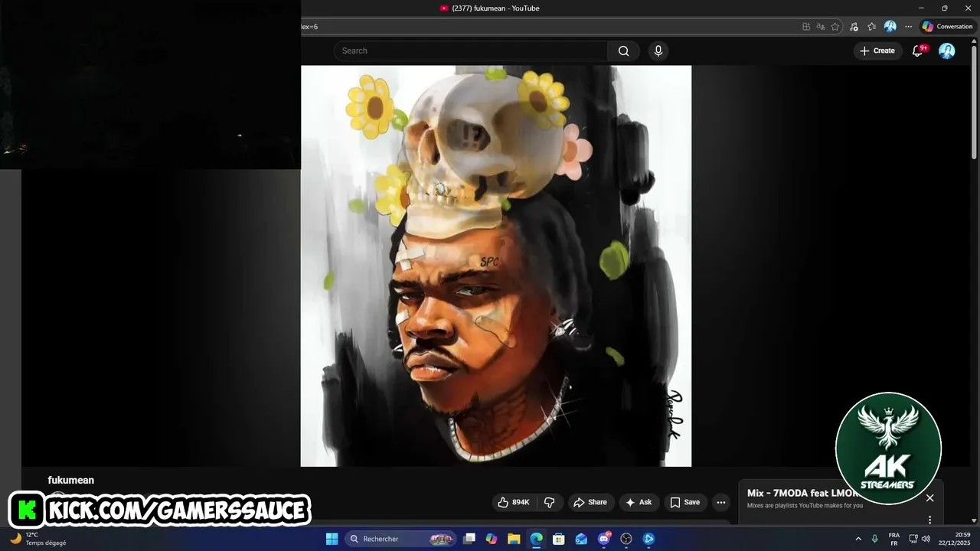Open volume control tray icon

click(926, 539)
